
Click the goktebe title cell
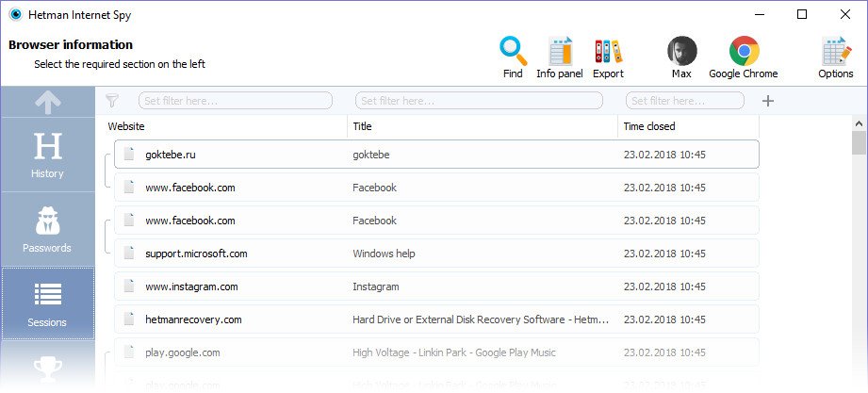371,155
